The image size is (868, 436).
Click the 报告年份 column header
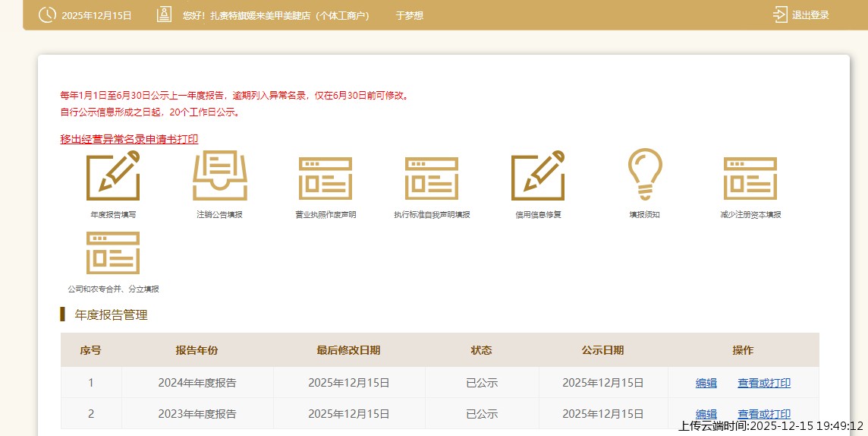(197, 350)
